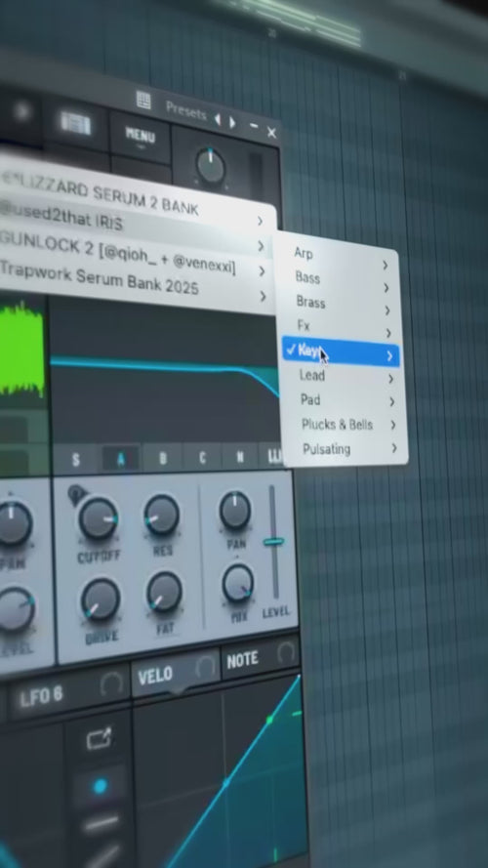Open the Presets label link
The width and height of the screenshot is (488, 868).
(185, 110)
